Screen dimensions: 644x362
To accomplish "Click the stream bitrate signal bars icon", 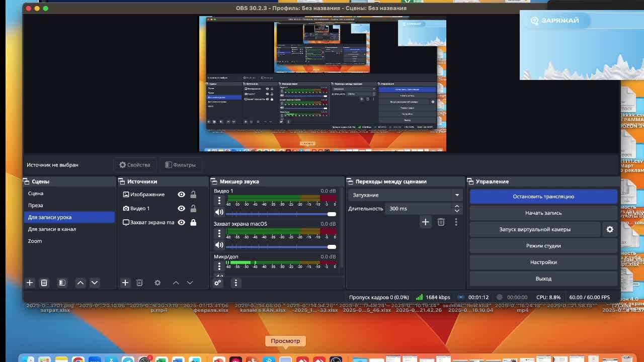I will pyautogui.click(x=419, y=297).
